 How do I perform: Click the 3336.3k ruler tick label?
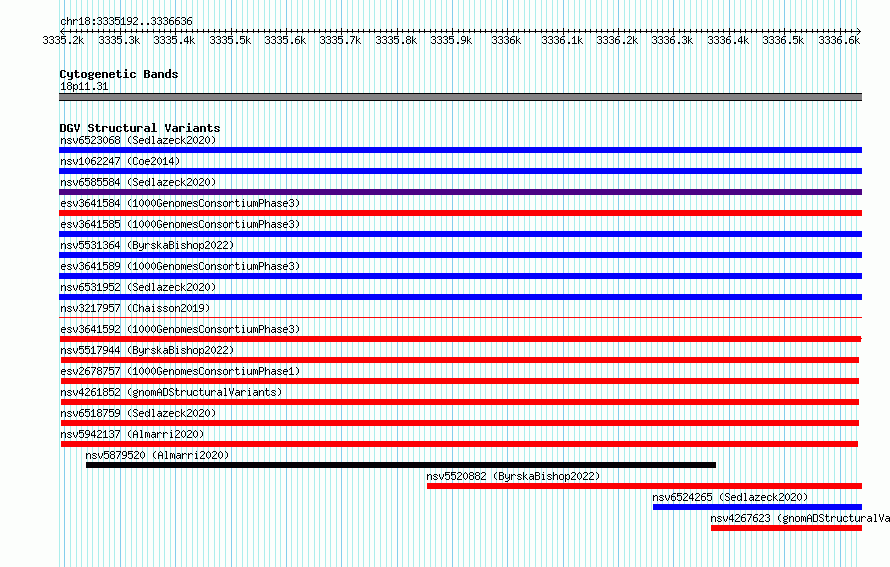pyautogui.click(x=672, y=40)
